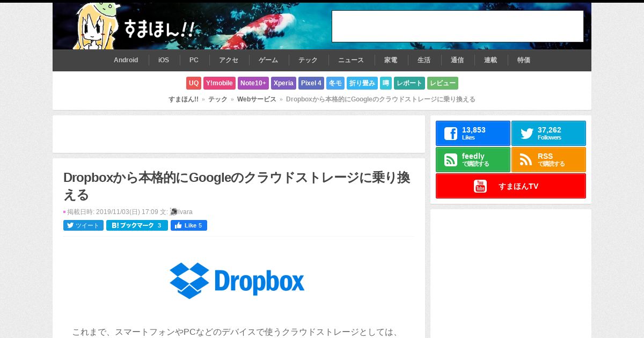The image size is (644, 338).
Task: Open the 特価 menu item
Action: click(x=524, y=60)
